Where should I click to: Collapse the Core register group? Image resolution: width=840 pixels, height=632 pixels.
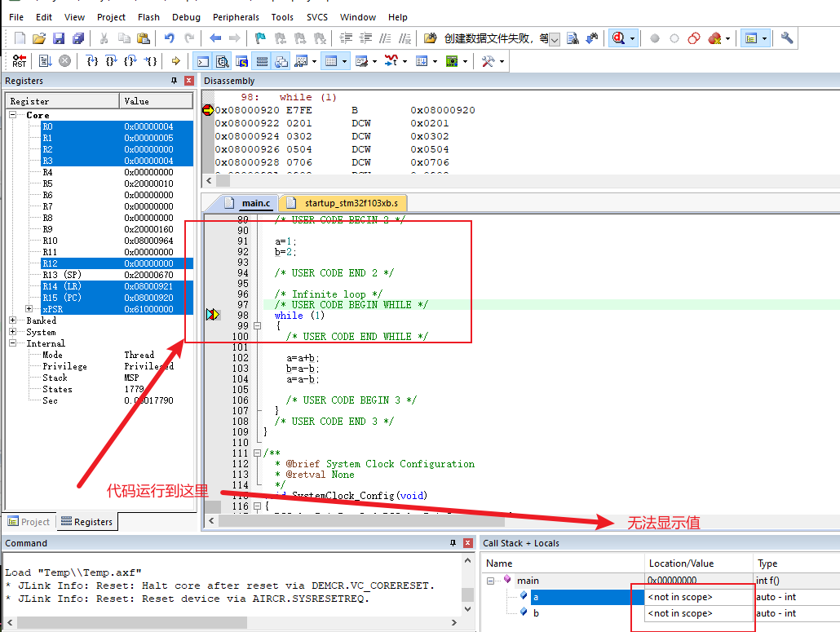pos(12,115)
